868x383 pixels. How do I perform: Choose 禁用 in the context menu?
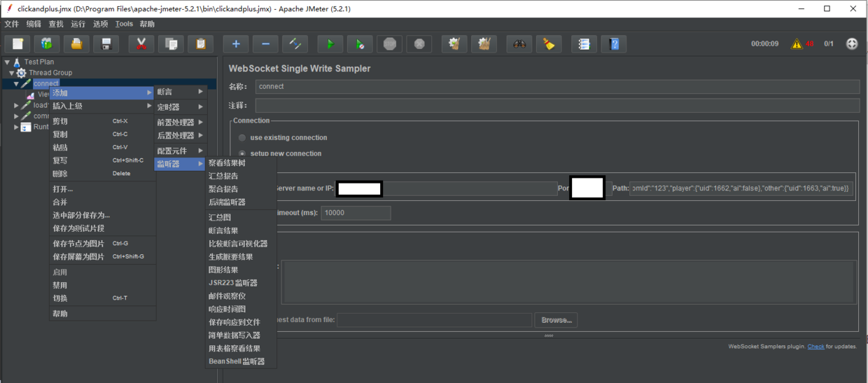point(101,286)
